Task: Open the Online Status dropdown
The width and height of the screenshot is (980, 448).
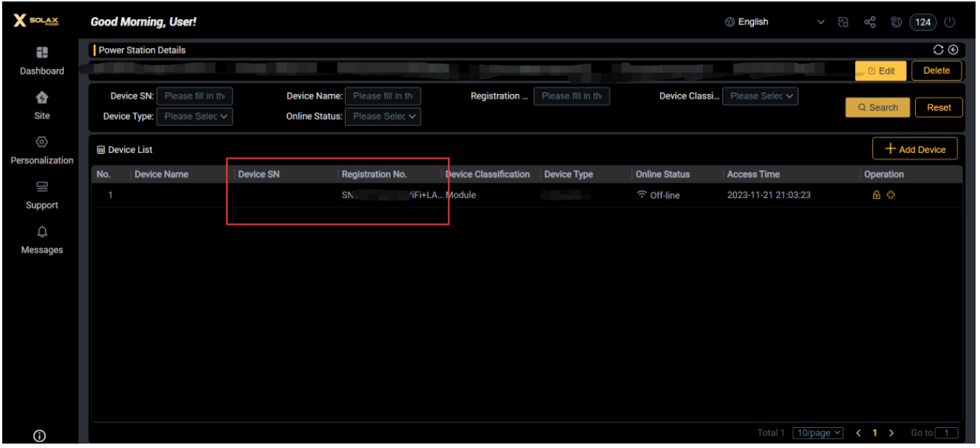Action: pyautogui.click(x=383, y=116)
